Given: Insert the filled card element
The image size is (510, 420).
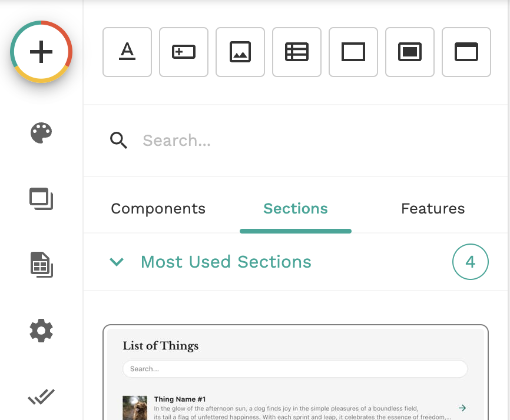Looking at the screenshot, I should tap(410, 52).
